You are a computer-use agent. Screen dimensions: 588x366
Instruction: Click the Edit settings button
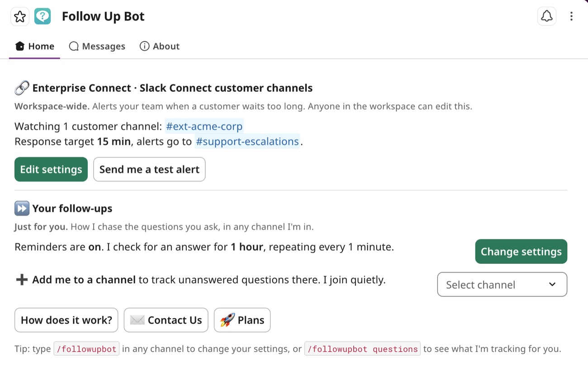pyautogui.click(x=51, y=169)
